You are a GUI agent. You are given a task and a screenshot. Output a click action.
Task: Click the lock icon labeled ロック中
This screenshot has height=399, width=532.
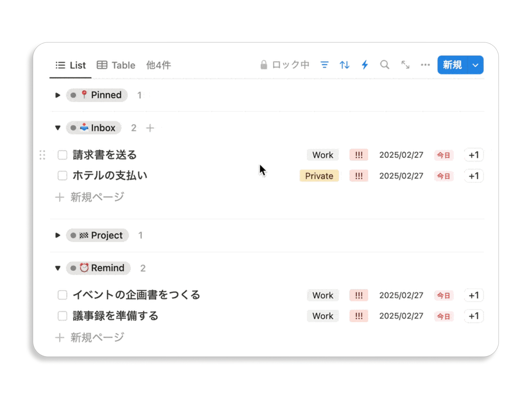pos(284,65)
